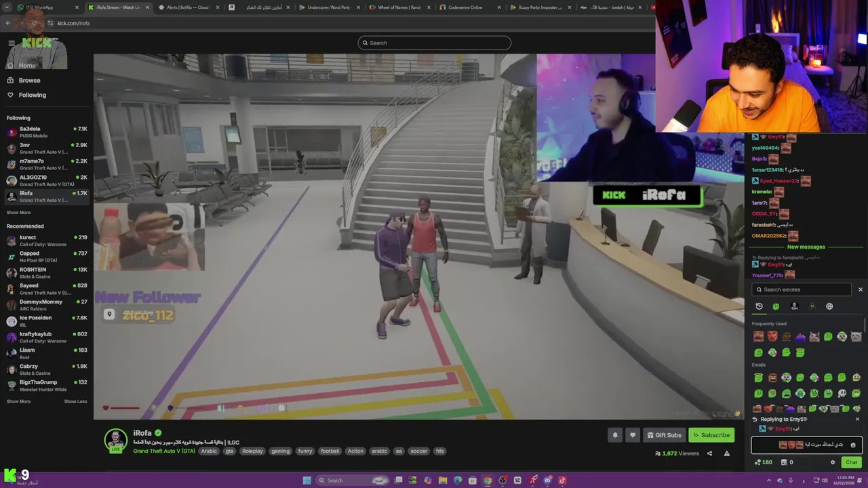This screenshot has height=488, width=868.
Task: Switch to Alerts Botrix browser tab
Action: (x=189, y=7)
